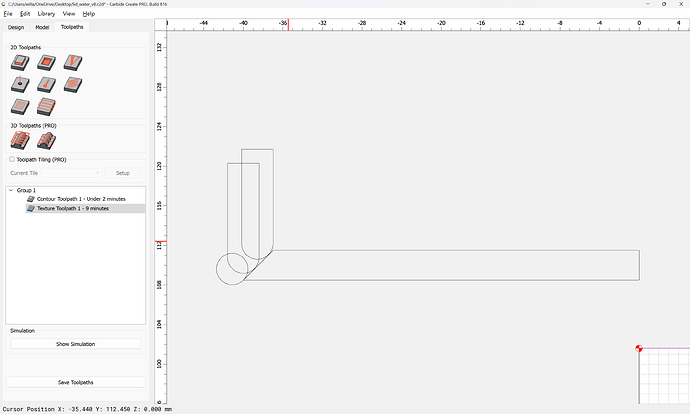
Task: Create a 3D Rough toolpath
Action: click(20, 141)
